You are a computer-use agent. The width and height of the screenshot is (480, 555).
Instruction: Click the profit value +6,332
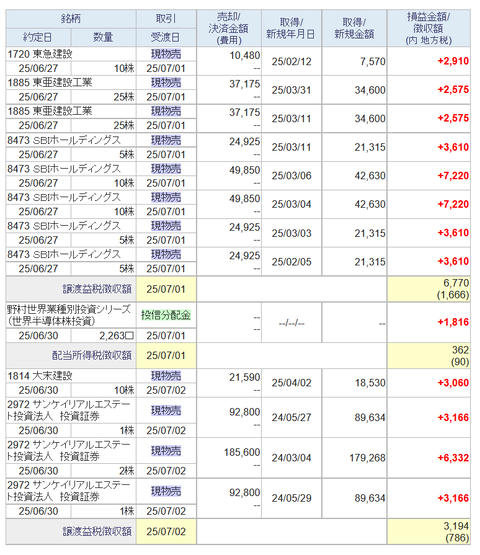[x=453, y=458]
